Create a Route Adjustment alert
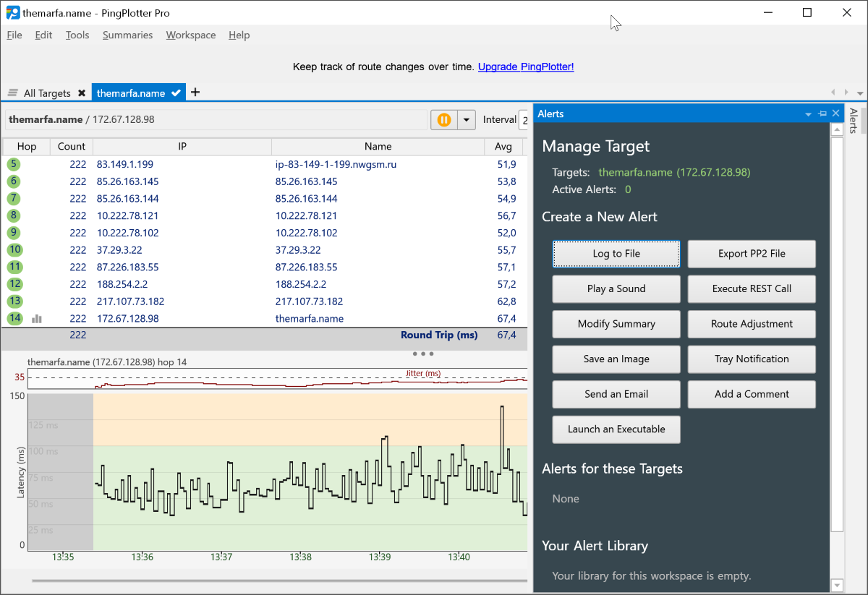 752,324
